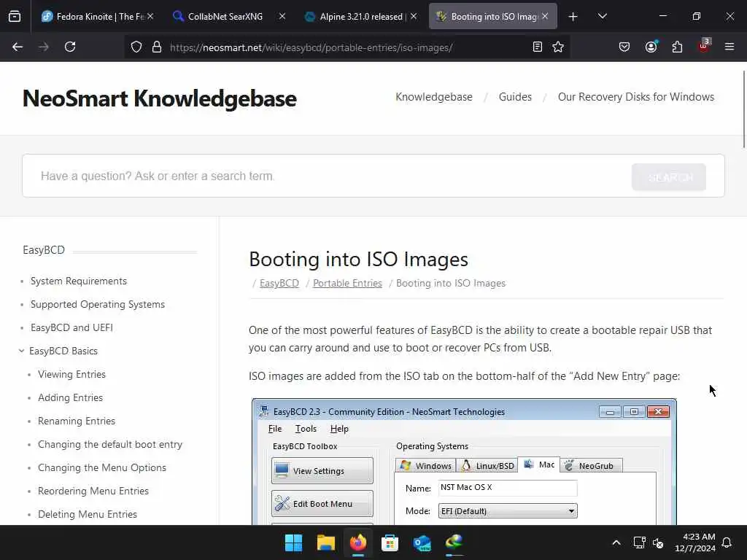Close the Alpine 3.21.0 released tab
Image resolution: width=747 pixels, height=560 pixels.
pyautogui.click(x=414, y=16)
